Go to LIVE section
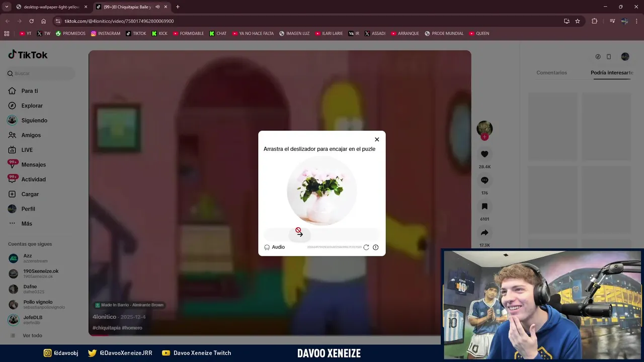This screenshot has width=644, height=362. pyautogui.click(x=27, y=150)
